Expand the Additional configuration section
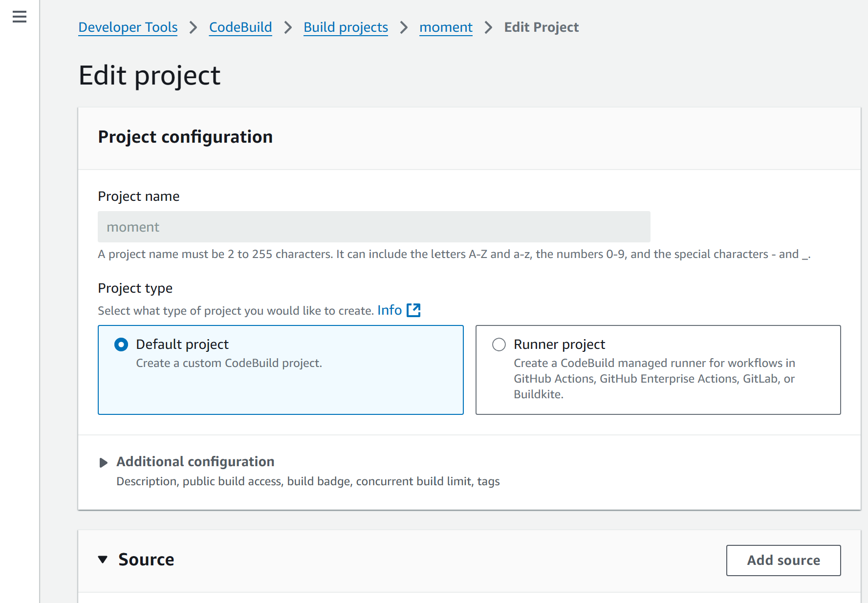Viewport: 868px width, 603px height. [x=103, y=462]
